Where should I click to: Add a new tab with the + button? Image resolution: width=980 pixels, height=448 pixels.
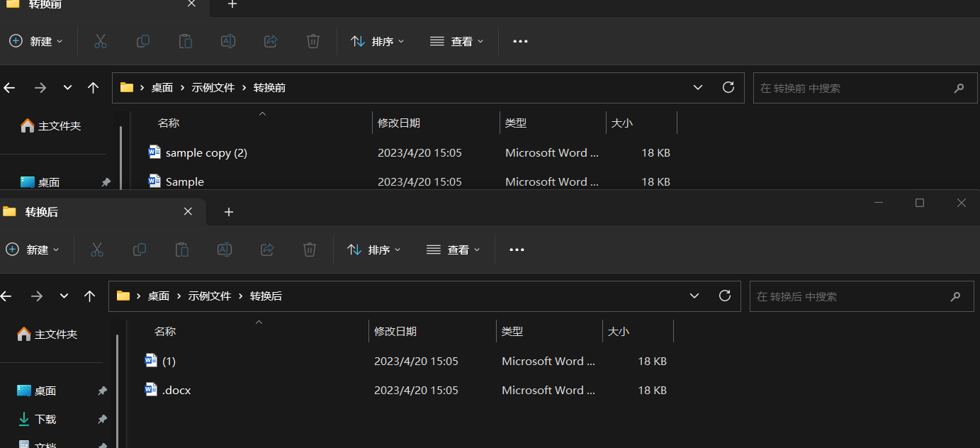point(228,211)
